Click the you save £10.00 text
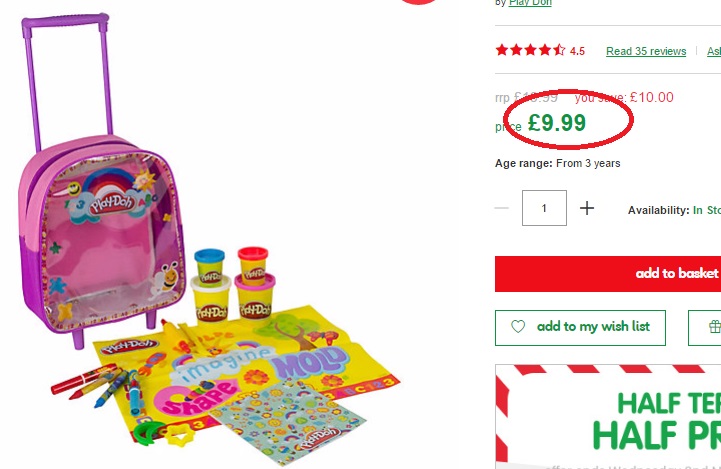 tap(624, 97)
